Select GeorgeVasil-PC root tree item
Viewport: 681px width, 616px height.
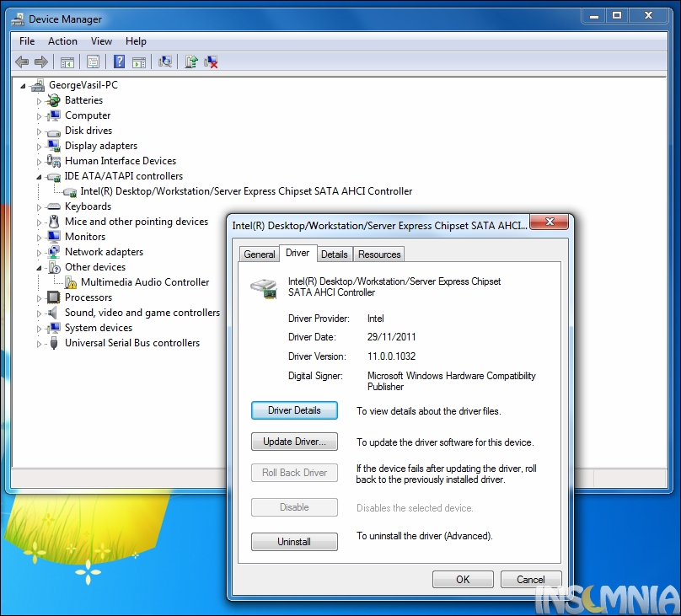pyautogui.click(x=83, y=85)
